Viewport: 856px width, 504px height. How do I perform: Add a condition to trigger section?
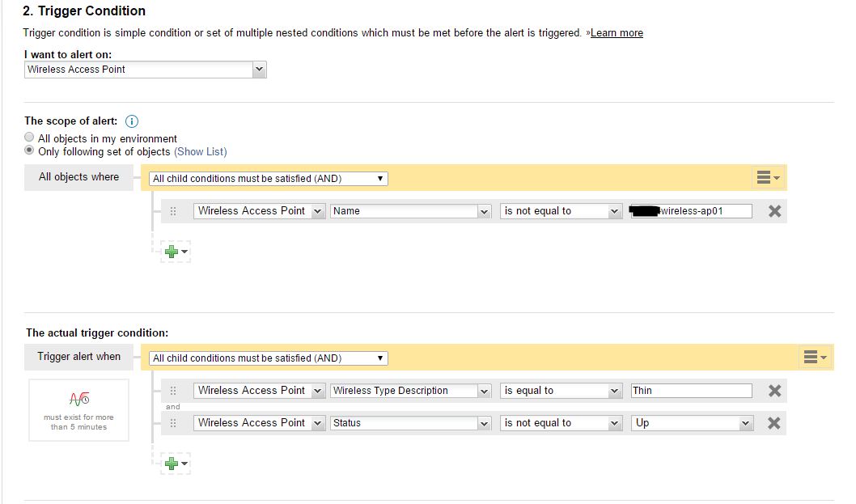click(x=176, y=464)
